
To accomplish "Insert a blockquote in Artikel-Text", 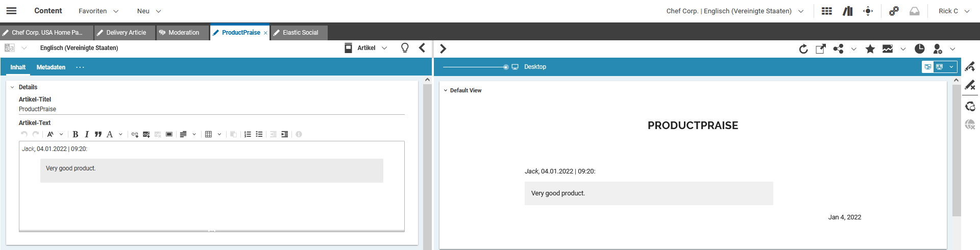I will pos(98,134).
